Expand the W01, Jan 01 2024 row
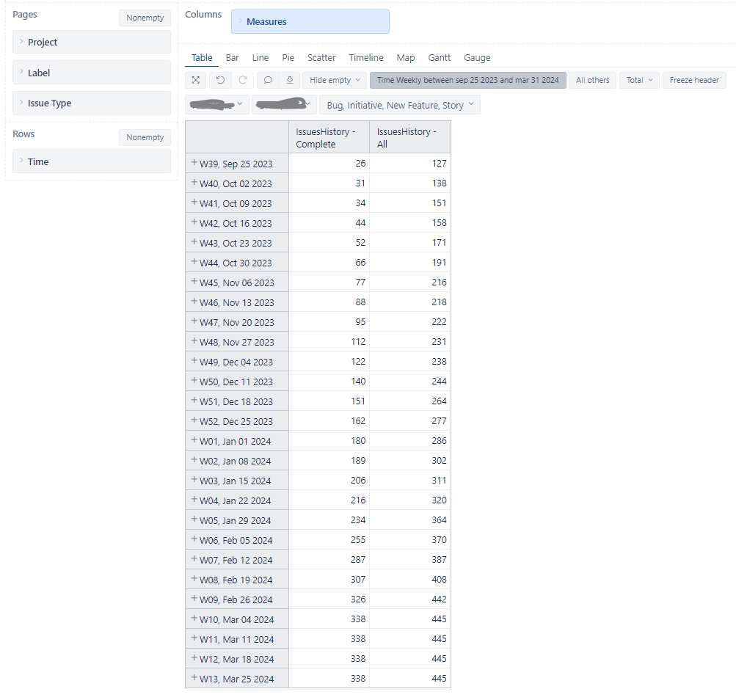 [194, 440]
